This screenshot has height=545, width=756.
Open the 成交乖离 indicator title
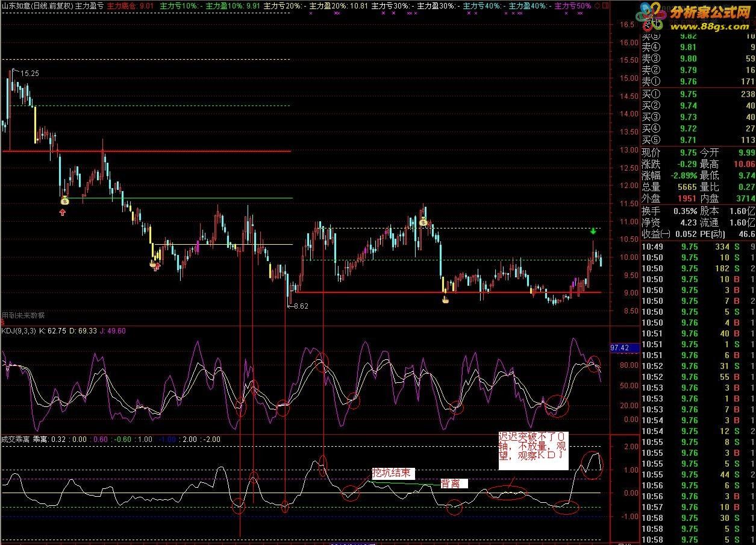click(x=15, y=439)
